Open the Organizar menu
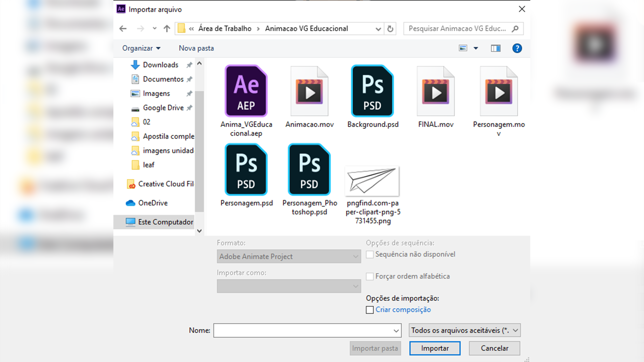The height and width of the screenshot is (362, 644). tap(141, 48)
